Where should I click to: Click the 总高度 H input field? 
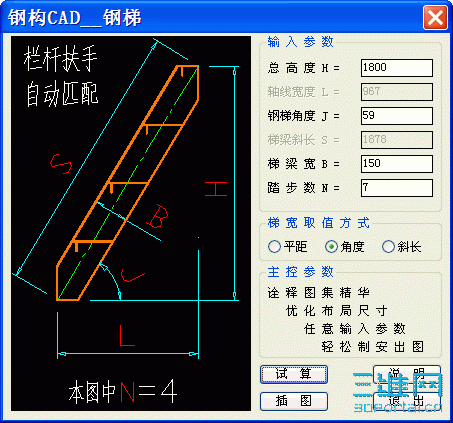click(397, 68)
